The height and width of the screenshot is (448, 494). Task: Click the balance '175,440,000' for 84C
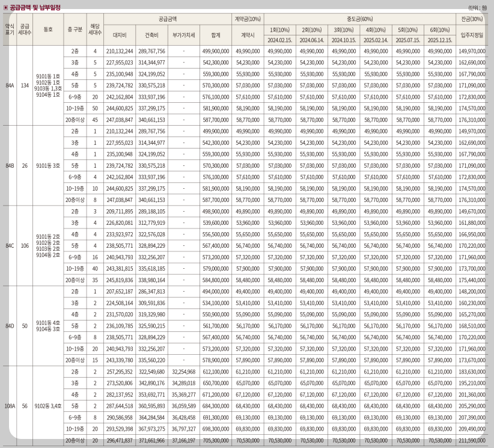(472, 280)
